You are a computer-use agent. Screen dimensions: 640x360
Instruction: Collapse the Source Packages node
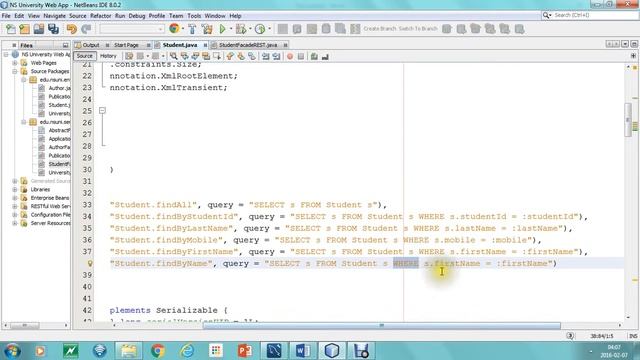tap(15, 71)
